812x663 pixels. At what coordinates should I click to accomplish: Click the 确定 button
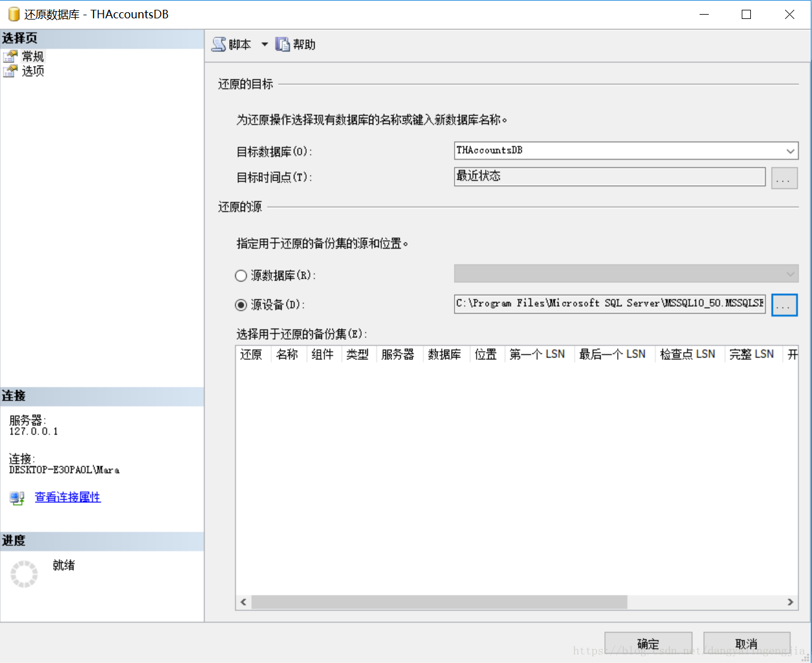tap(648, 643)
